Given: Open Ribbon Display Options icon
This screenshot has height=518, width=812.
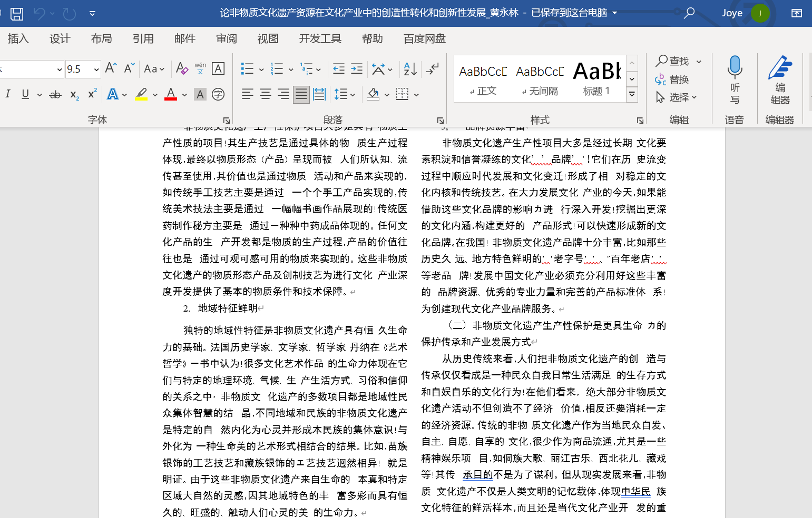Looking at the screenshot, I should (x=797, y=13).
